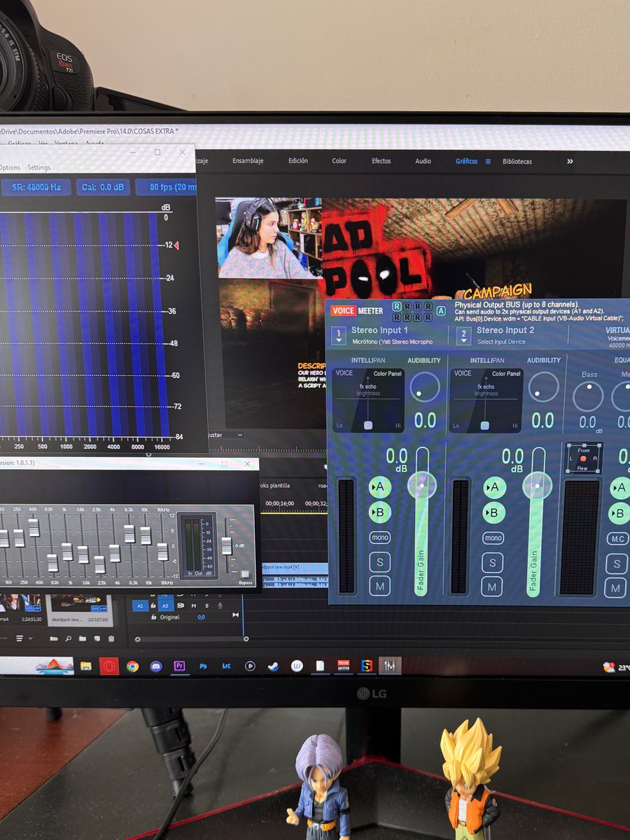
Task: Click the front/rear surround panner in Voicemeeter
Action: click(583, 458)
